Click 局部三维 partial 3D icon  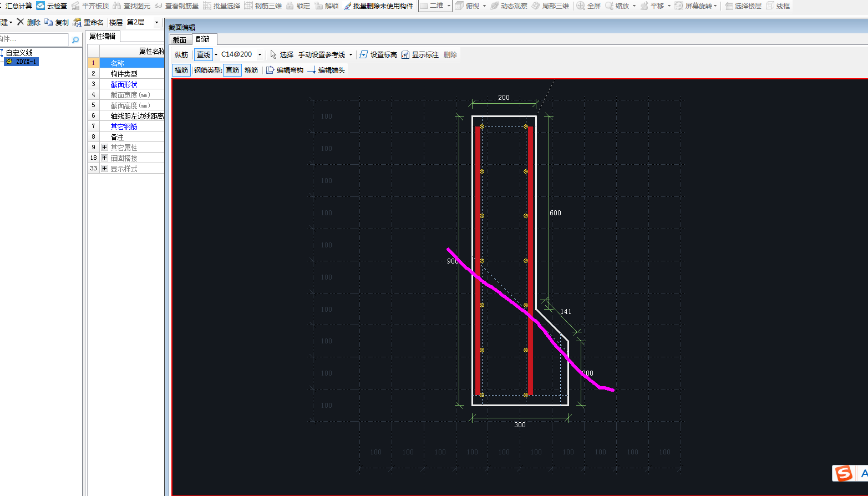click(x=536, y=6)
